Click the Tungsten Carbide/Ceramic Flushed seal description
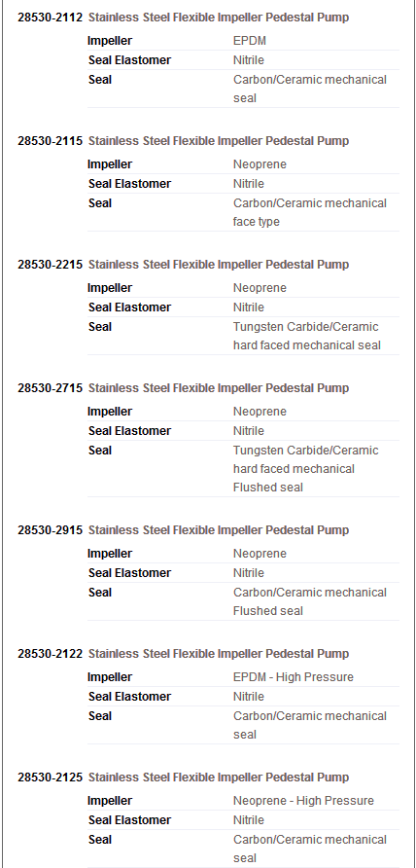 point(306,469)
